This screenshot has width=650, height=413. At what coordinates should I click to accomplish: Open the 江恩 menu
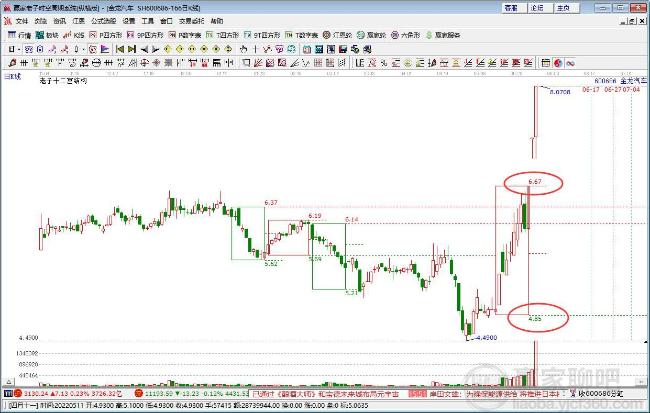pos(78,21)
